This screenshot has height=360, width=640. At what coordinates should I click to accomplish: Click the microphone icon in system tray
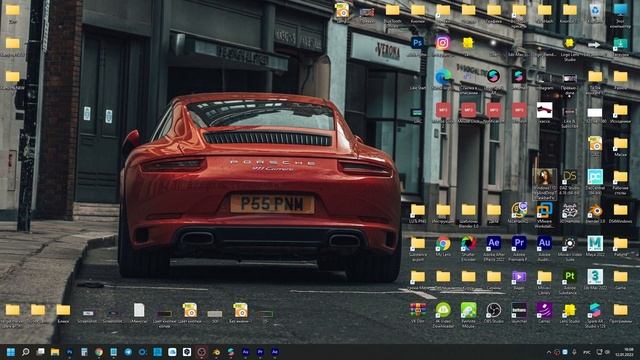pyautogui.click(x=574, y=352)
